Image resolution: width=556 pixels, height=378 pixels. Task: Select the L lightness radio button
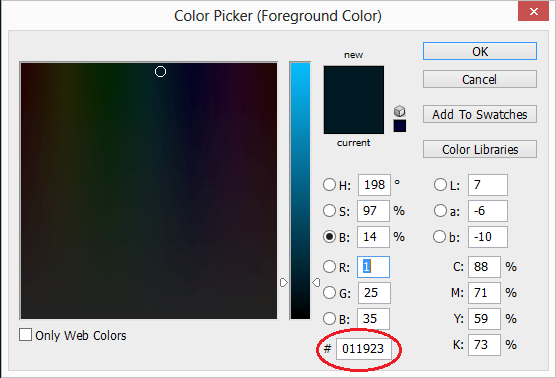[x=440, y=185]
